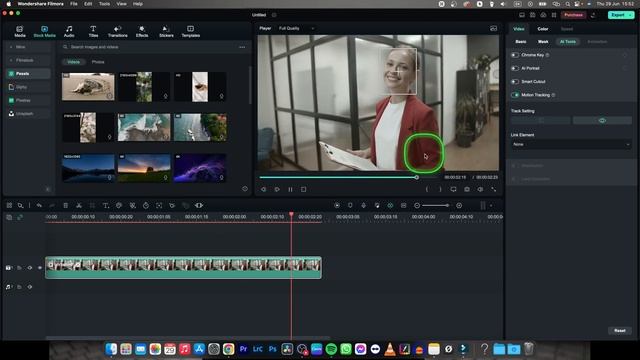Stop playback with the square button

[303, 189]
